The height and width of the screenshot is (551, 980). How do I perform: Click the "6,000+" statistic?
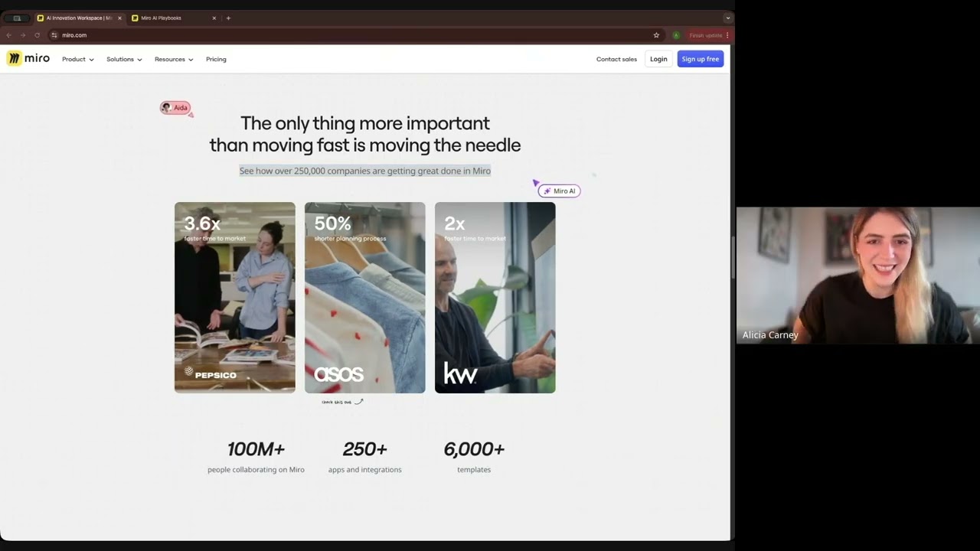click(x=474, y=449)
